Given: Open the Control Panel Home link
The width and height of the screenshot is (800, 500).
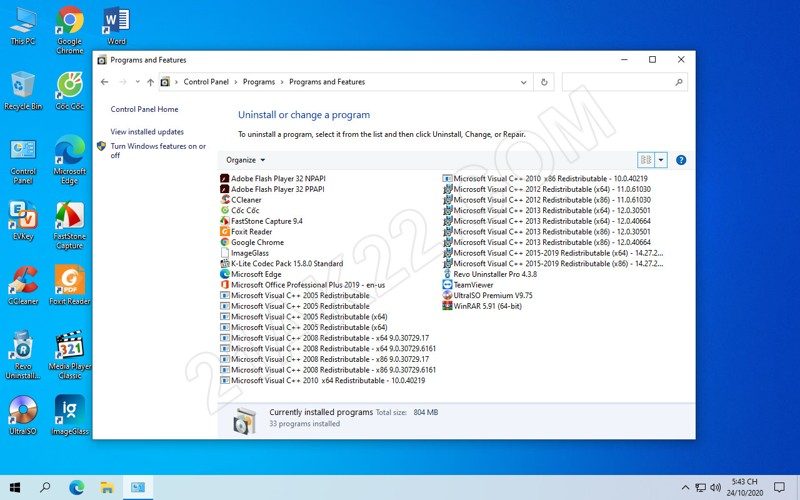Looking at the screenshot, I should [144, 109].
